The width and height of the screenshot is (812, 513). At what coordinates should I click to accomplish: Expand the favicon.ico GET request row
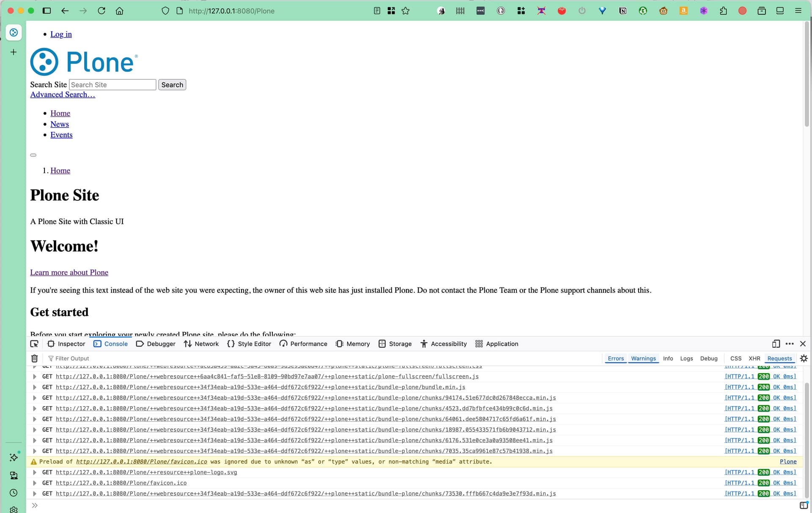[x=35, y=483]
